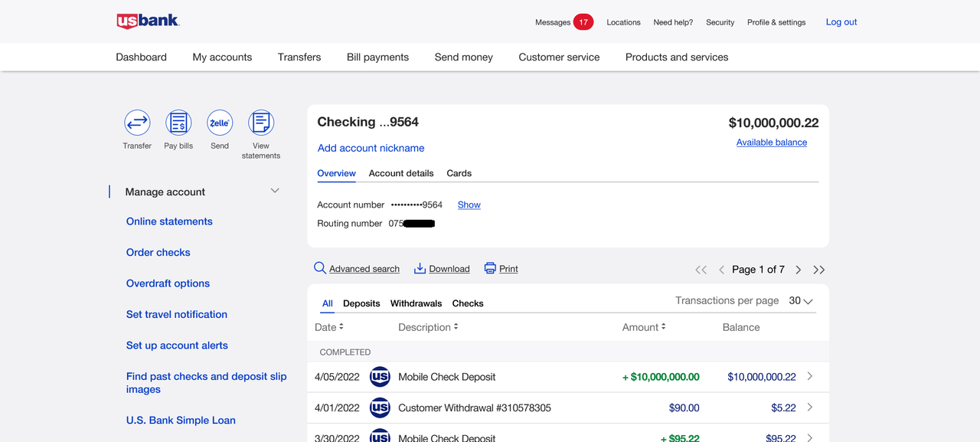Click US logo on Customer Withdrawal row
The height and width of the screenshot is (442, 980).
click(380, 408)
